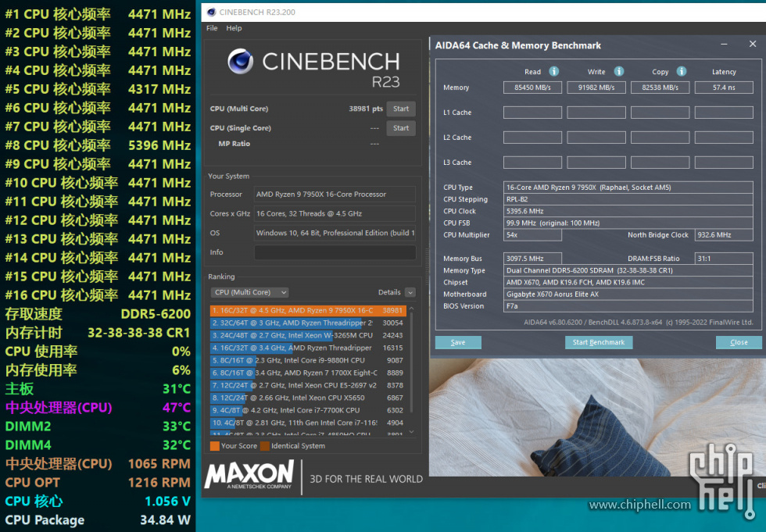The width and height of the screenshot is (766, 532).
Task: Click Start Benchmark in AIDA64
Action: pos(599,342)
